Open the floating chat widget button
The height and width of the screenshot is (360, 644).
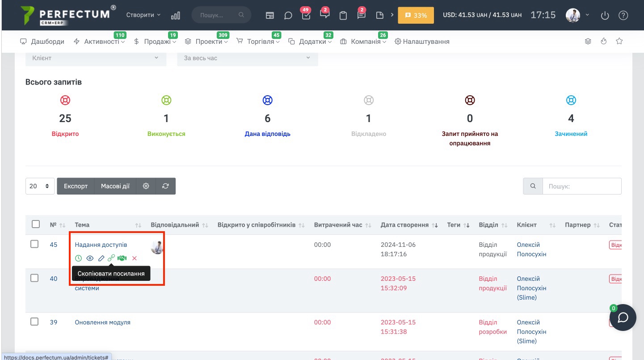(x=623, y=318)
